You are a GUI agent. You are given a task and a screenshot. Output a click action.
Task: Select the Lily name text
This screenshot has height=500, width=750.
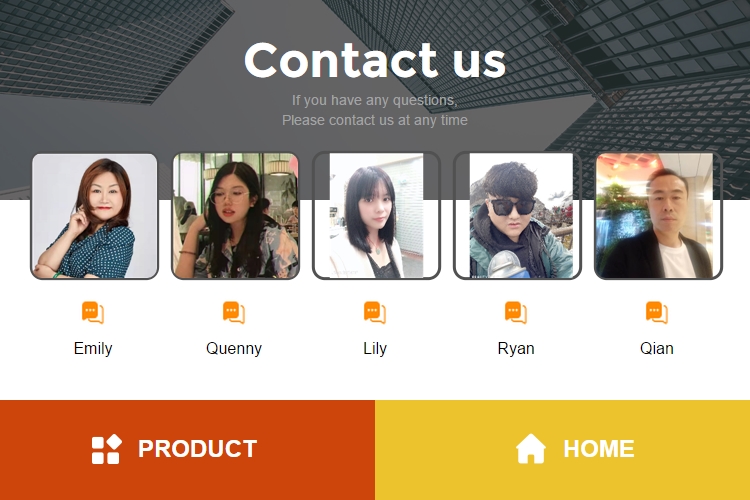(375, 349)
